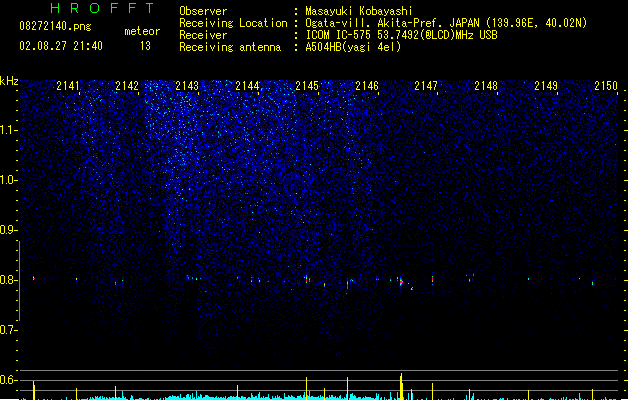629x400 pixels.
Task: Click the tallest yellow intensity spike near 2147
Action: (401, 386)
